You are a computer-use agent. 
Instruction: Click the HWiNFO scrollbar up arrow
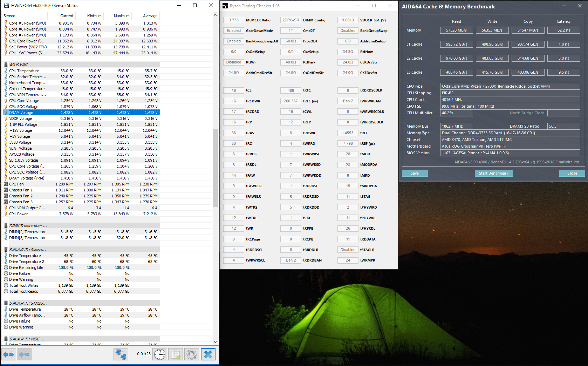[215, 15]
